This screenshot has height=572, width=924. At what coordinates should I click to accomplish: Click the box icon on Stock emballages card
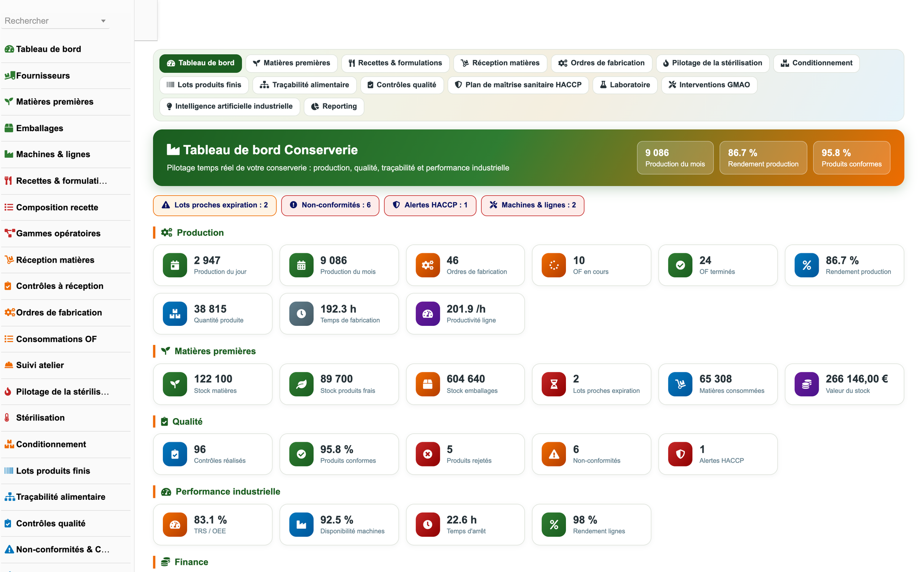pyautogui.click(x=427, y=384)
